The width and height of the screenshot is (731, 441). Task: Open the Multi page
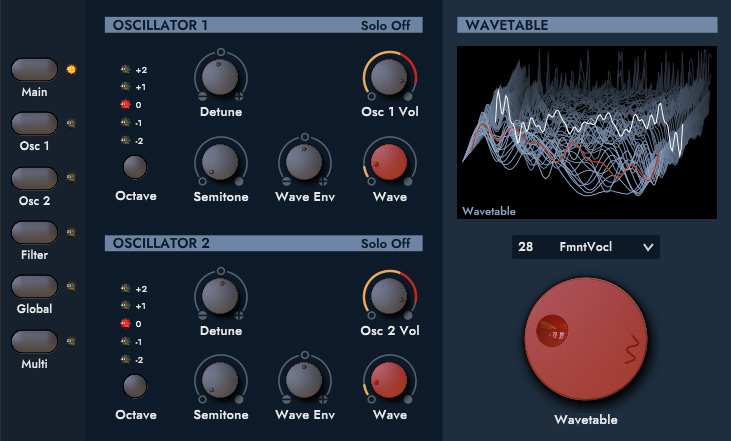pos(35,342)
